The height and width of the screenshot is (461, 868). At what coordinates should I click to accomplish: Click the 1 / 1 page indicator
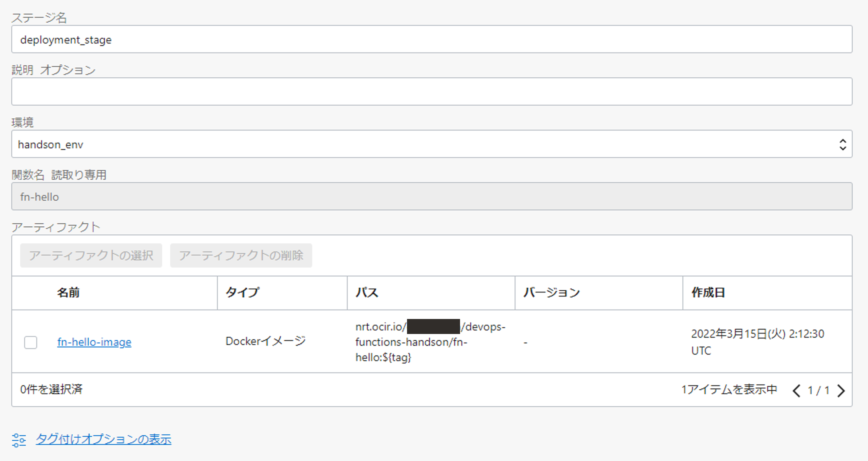pyautogui.click(x=819, y=391)
